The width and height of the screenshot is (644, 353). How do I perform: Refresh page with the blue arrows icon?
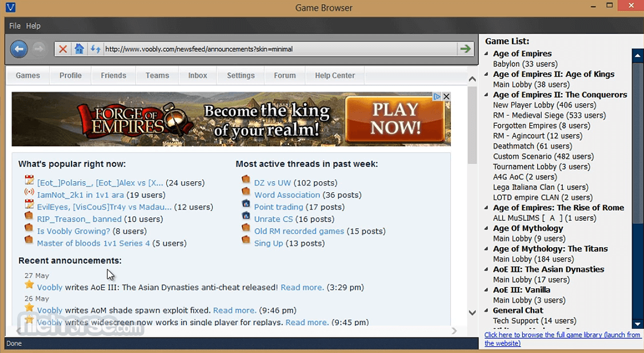[95, 49]
